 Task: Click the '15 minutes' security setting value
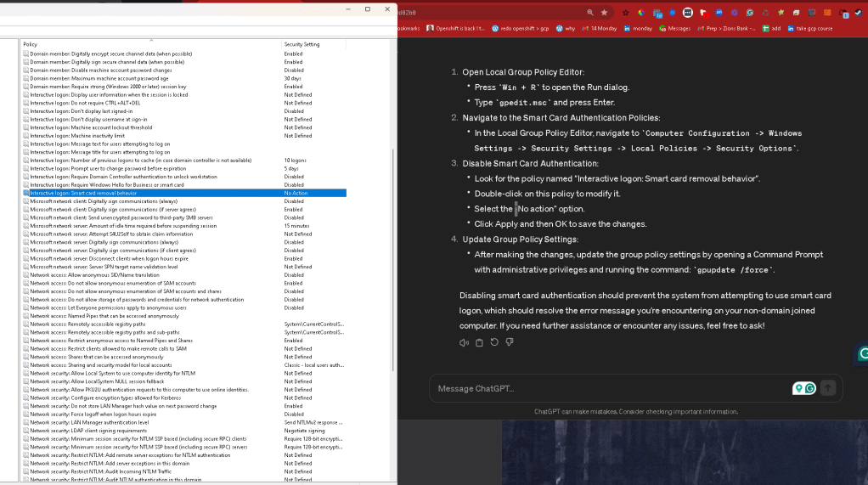296,226
